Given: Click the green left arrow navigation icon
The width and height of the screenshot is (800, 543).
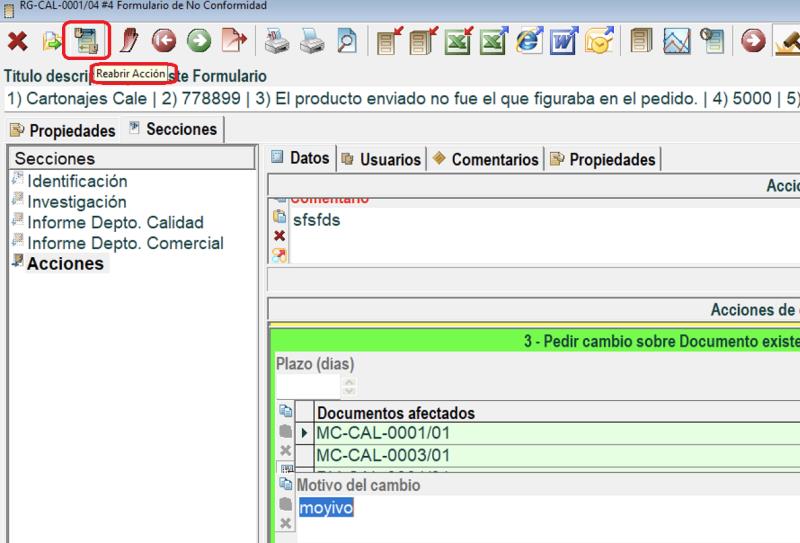Looking at the screenshot, I should (163, 42).
